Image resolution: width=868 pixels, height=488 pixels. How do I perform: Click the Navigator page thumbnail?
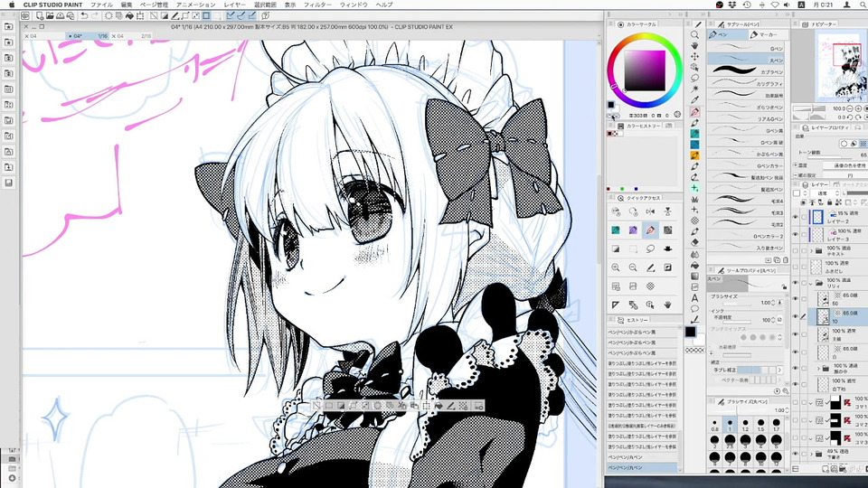click(x=840, y=65)
